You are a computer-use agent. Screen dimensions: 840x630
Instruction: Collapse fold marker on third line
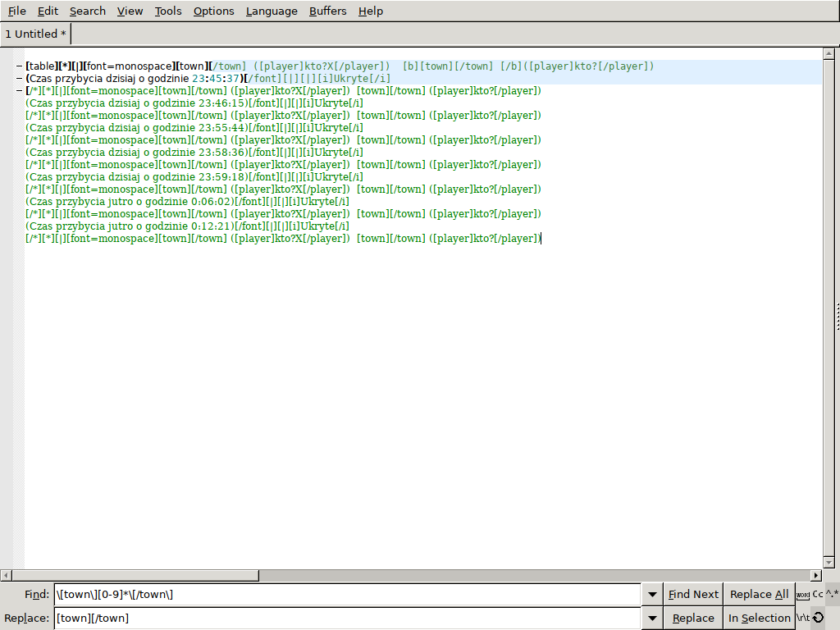pos(20,91)
